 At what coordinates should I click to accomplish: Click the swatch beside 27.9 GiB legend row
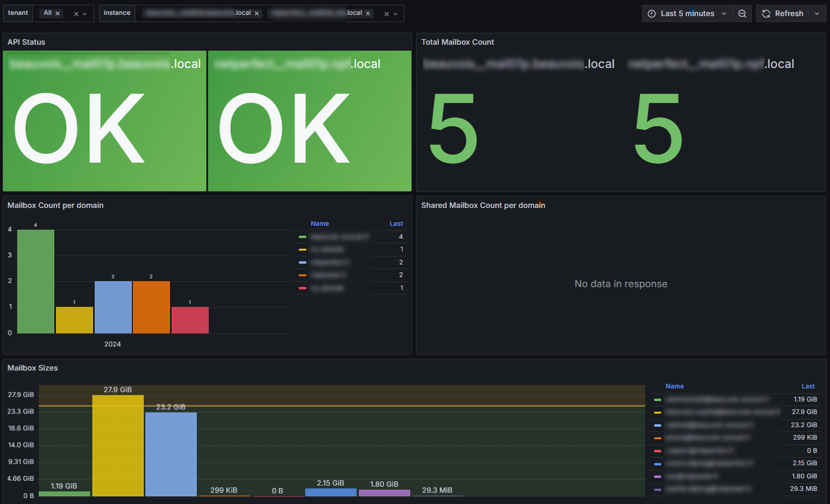click(x=658, y=412)
